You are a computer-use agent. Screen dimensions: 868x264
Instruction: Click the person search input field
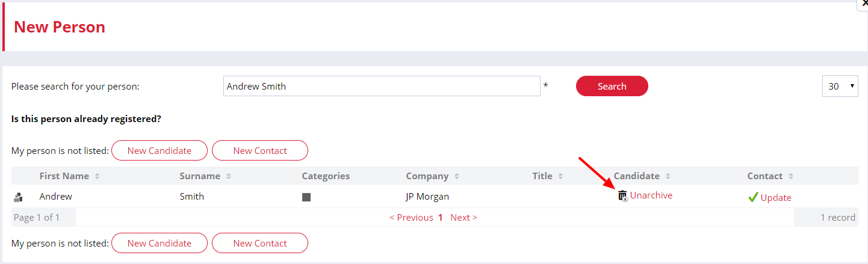pyautogui.click(x=382, y=86)
